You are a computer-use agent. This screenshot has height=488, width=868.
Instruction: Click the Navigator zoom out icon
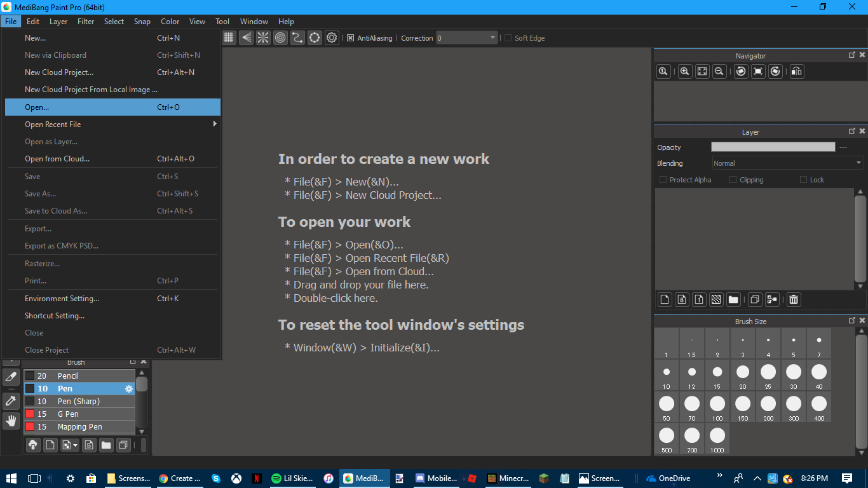[x=719, y=72]
